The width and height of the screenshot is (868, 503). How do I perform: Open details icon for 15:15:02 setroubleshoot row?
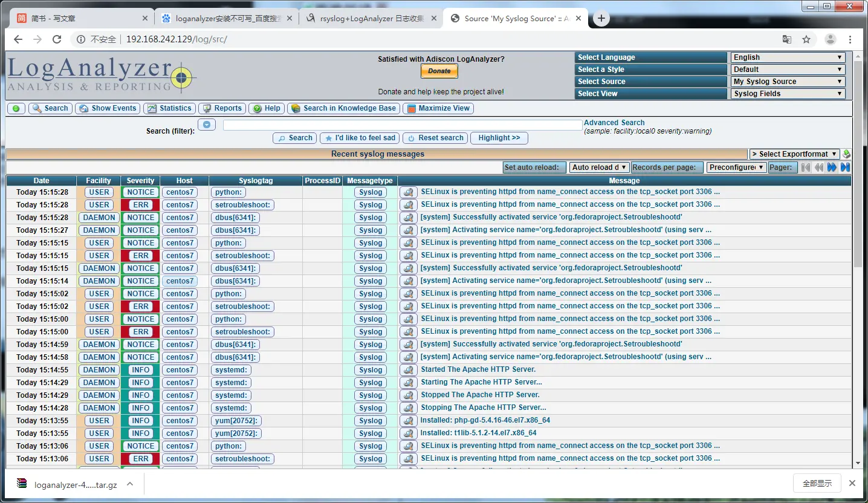point(409,307)
